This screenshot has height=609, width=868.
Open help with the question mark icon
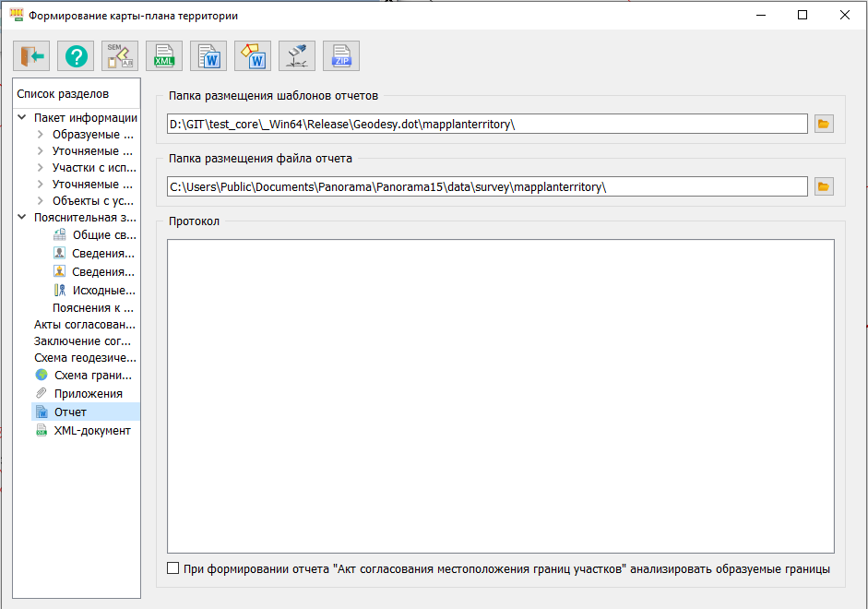76,57
